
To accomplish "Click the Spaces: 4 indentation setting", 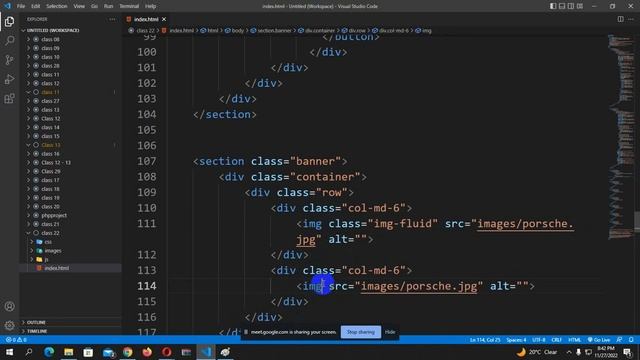I will coord(516,340).
